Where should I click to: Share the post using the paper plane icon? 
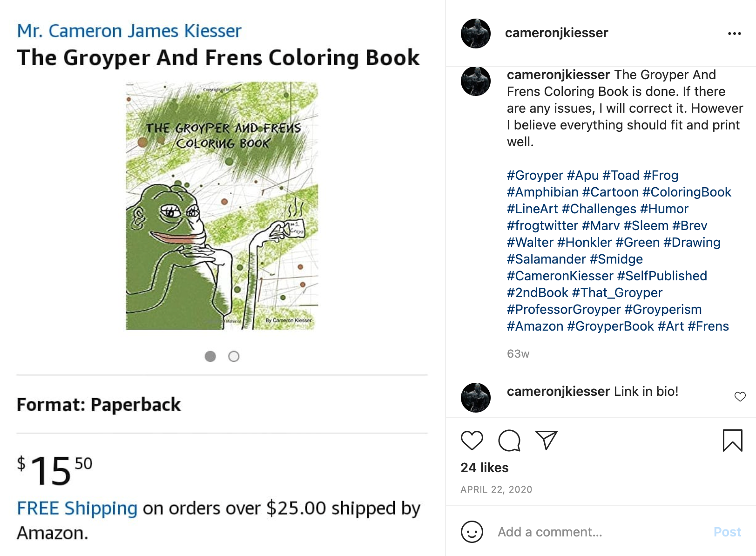[547, 439]
